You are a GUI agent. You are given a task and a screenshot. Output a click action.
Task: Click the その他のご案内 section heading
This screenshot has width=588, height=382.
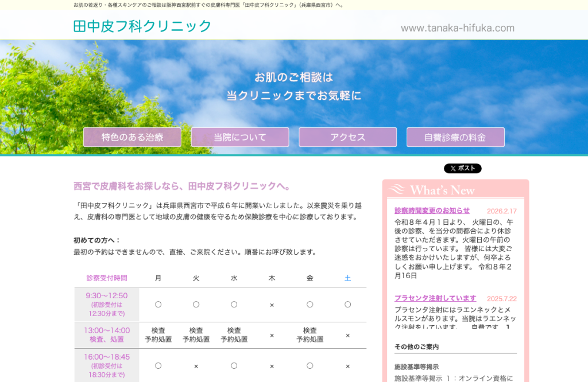(x=417, y=347)
